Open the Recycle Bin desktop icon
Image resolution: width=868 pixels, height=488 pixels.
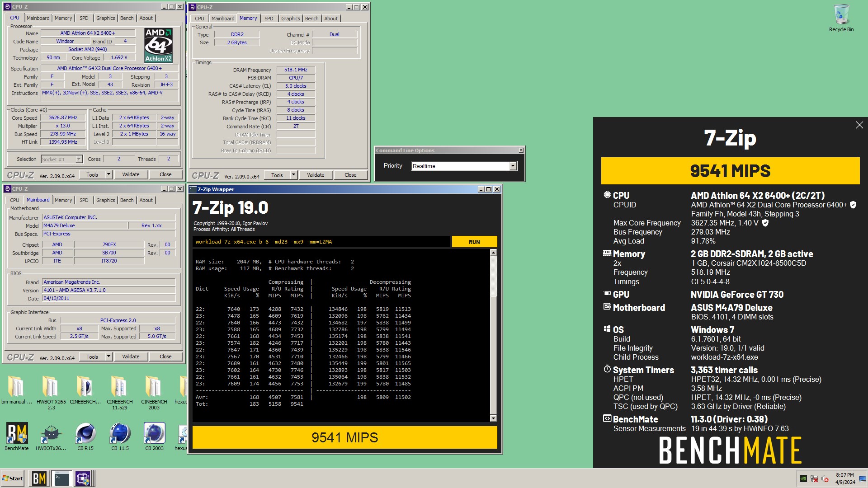(841, 18)
